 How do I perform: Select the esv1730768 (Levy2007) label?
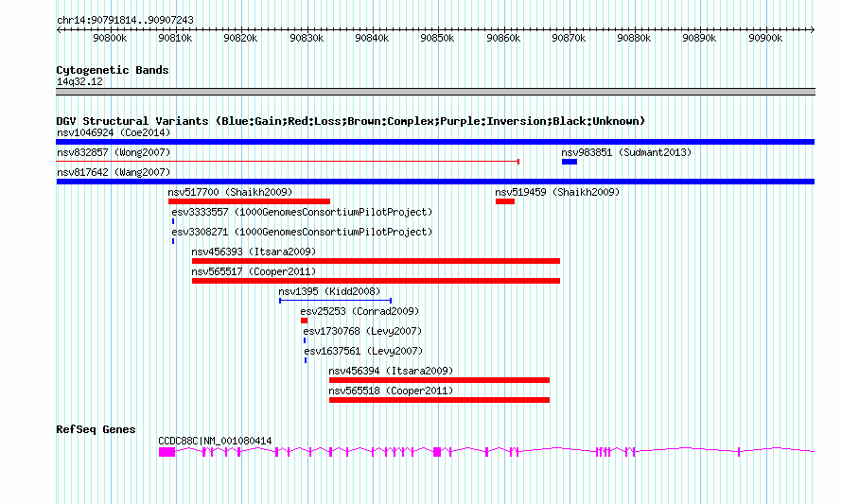tap(362, 331)
